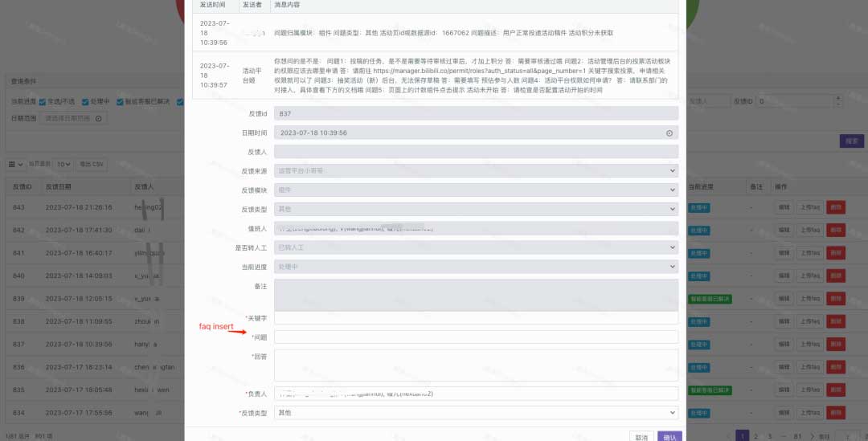The width and height of the screenshot is (868, 441).
Task: Click the 反馈人 field in dialog
Action: pos(476,152)
